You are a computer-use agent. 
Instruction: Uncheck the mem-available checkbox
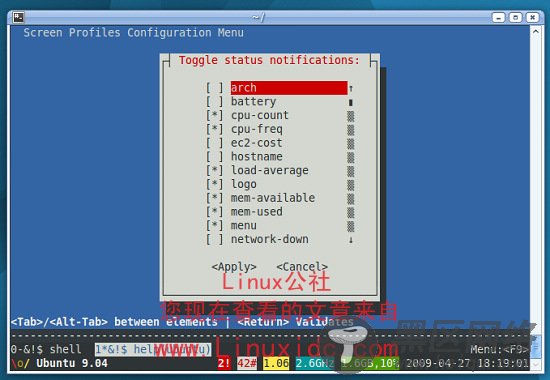(x=214, y=198)
